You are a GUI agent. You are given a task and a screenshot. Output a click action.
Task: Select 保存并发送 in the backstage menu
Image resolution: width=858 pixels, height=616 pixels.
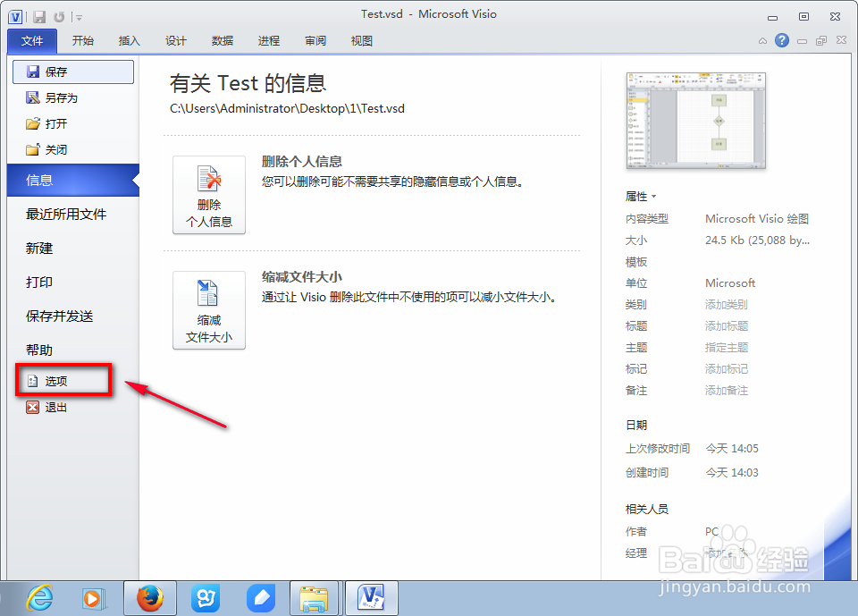click(x=73, y=316)
